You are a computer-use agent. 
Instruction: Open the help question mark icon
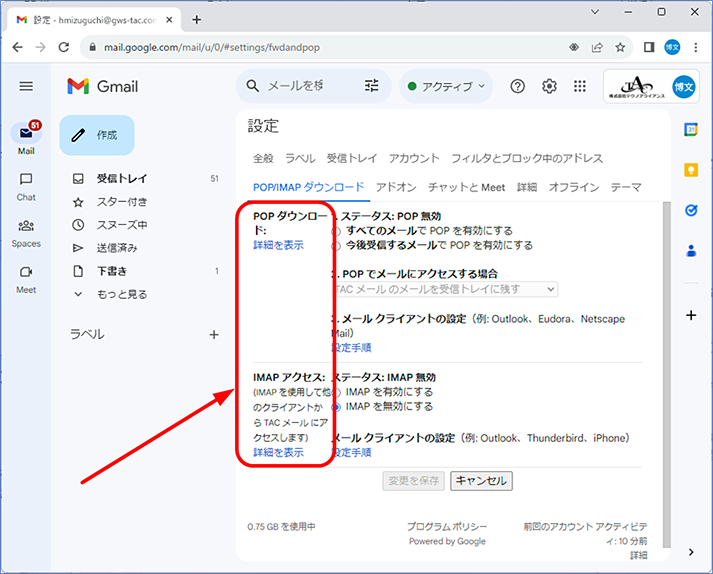(x=517, y=86)
